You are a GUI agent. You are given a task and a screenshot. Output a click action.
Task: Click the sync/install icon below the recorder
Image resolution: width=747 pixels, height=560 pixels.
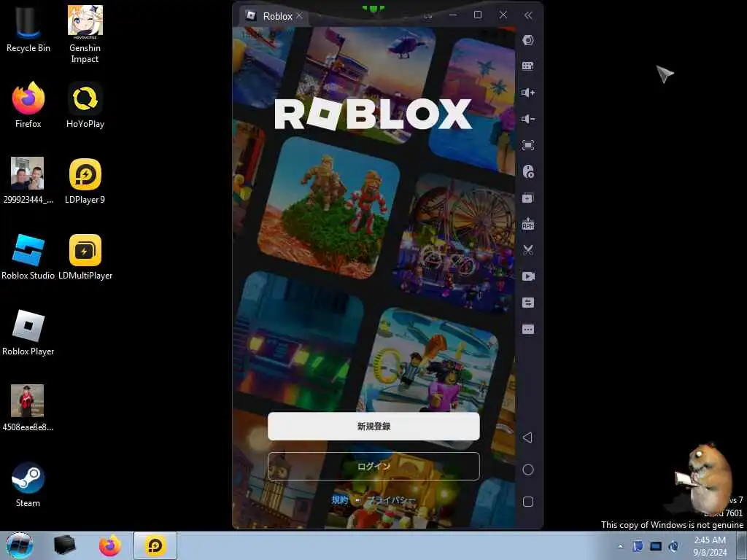pyautogui.click(x=528, y=198)
